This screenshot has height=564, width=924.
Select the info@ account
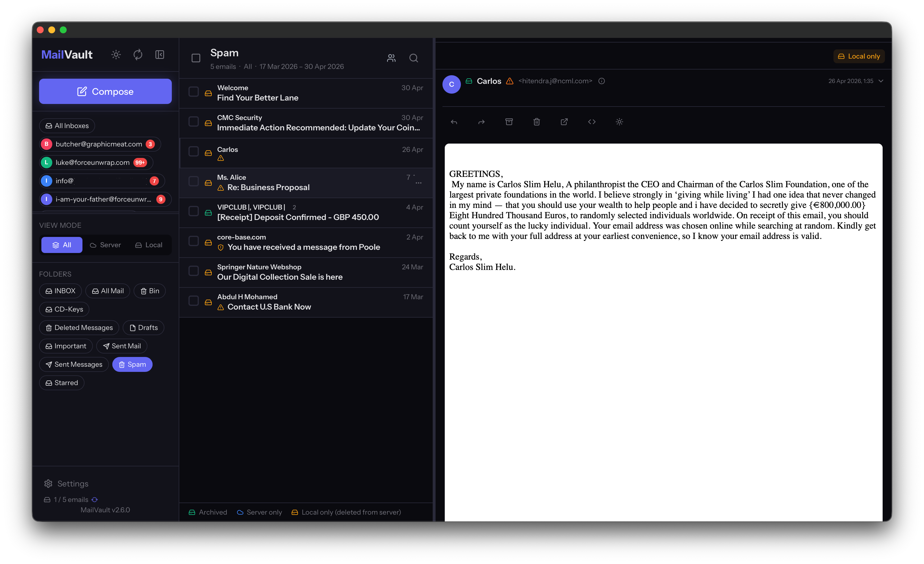102,181
